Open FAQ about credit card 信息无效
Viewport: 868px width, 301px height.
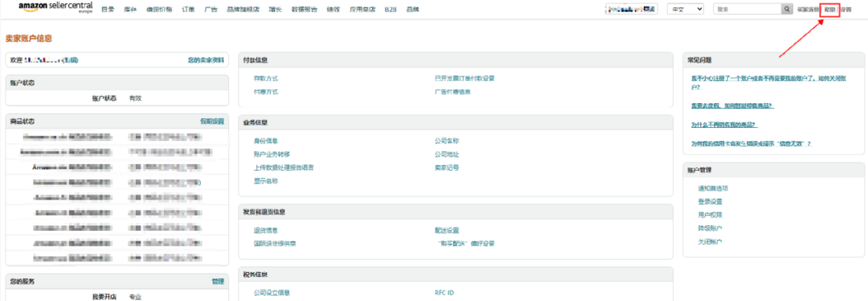(751, 143)
